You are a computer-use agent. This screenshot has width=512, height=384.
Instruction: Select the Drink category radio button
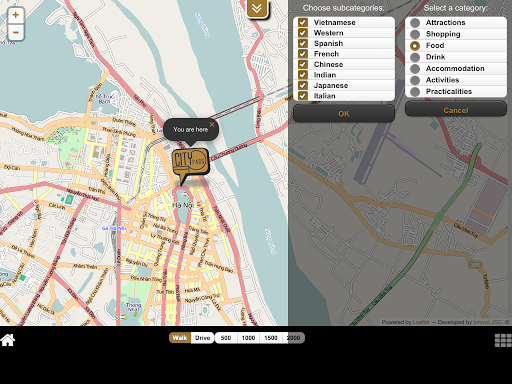[x=415, y=57]
